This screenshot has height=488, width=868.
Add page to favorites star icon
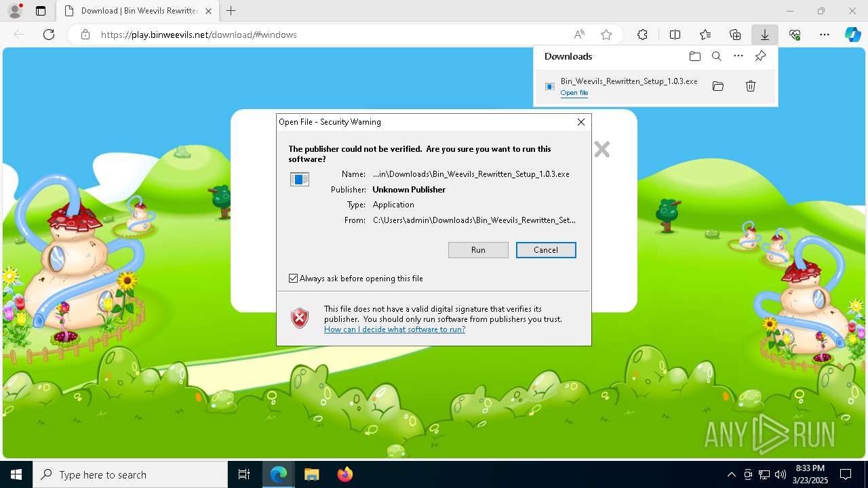(x=606, y=35)
